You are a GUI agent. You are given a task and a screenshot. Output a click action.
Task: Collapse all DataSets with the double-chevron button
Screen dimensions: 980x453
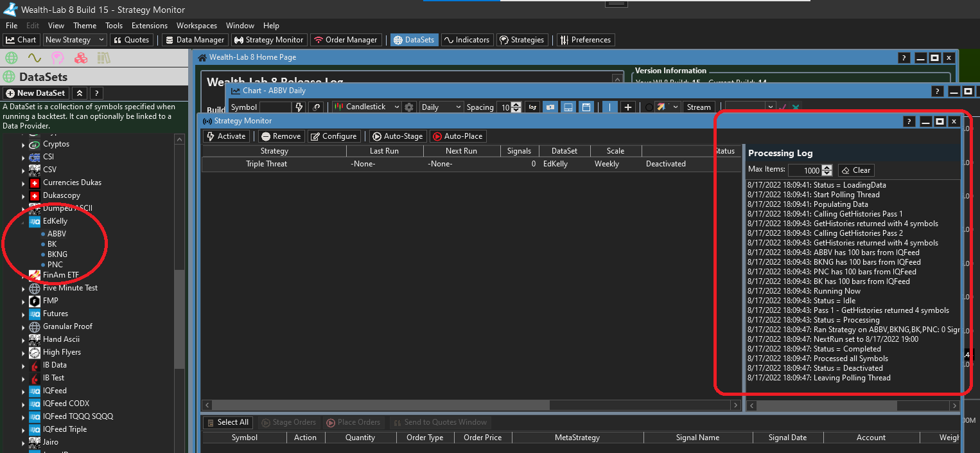(79, 93)
